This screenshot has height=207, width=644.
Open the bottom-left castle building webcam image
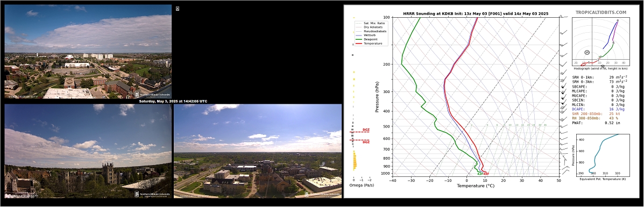point(88,151)
